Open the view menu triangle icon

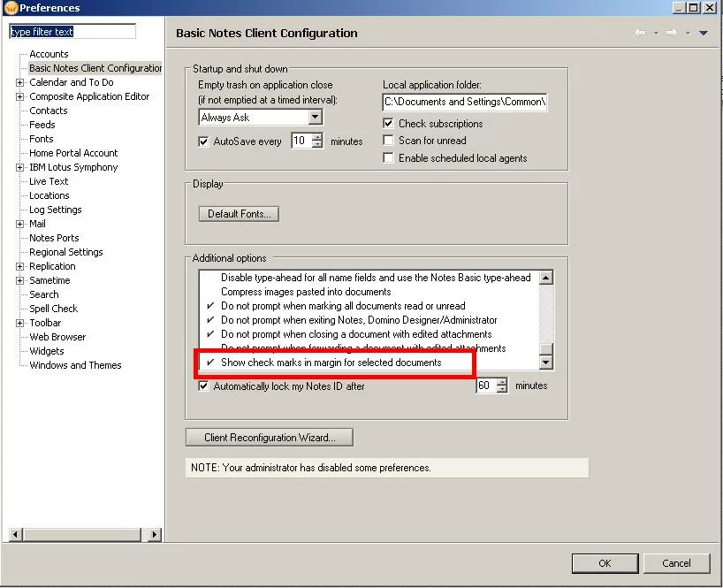(x=704, y=34)
